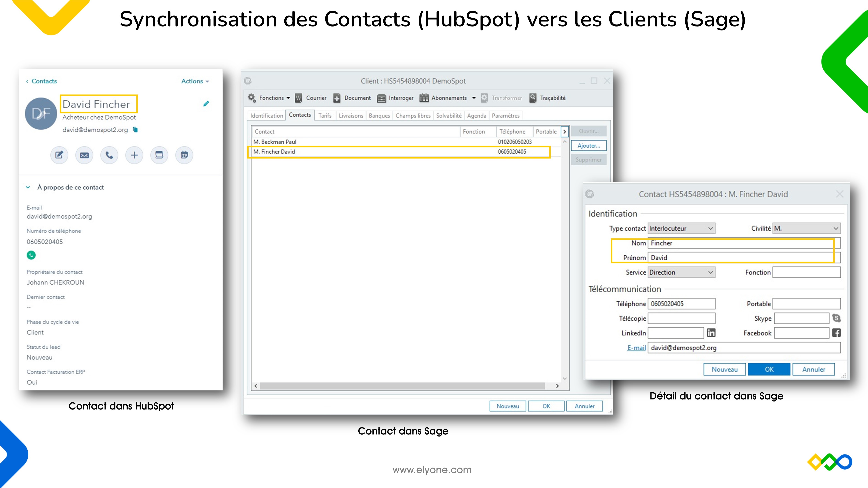868x488 pixels.
Task: Select the call icon in HubSpot
Action: [x=109, y=155]
